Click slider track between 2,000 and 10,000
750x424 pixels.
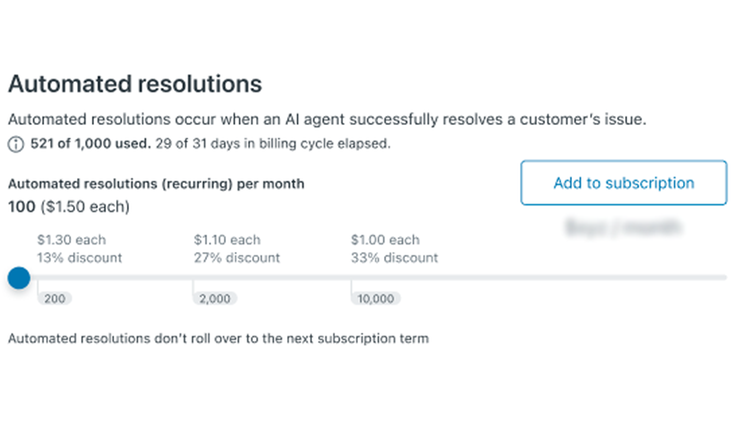[x=272, y=278]
